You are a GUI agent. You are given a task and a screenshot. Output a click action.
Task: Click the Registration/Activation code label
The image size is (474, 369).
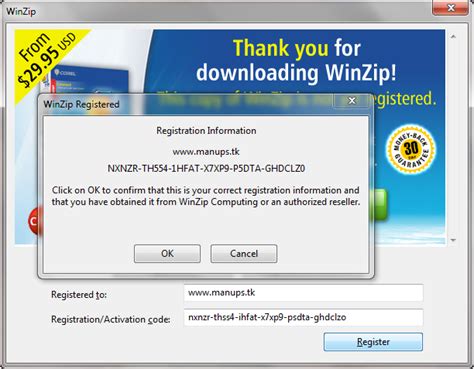click(110, 319)
